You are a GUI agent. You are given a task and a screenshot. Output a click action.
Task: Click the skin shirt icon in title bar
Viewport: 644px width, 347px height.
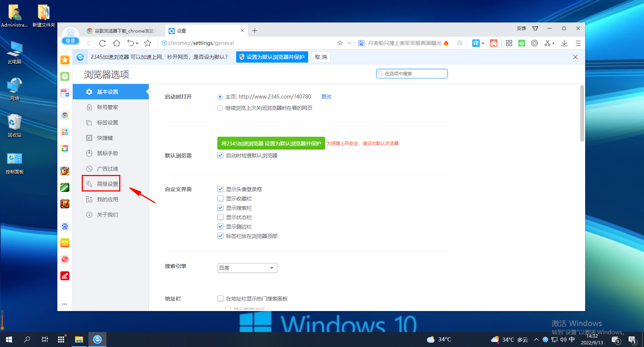click(x=535, y=28)
